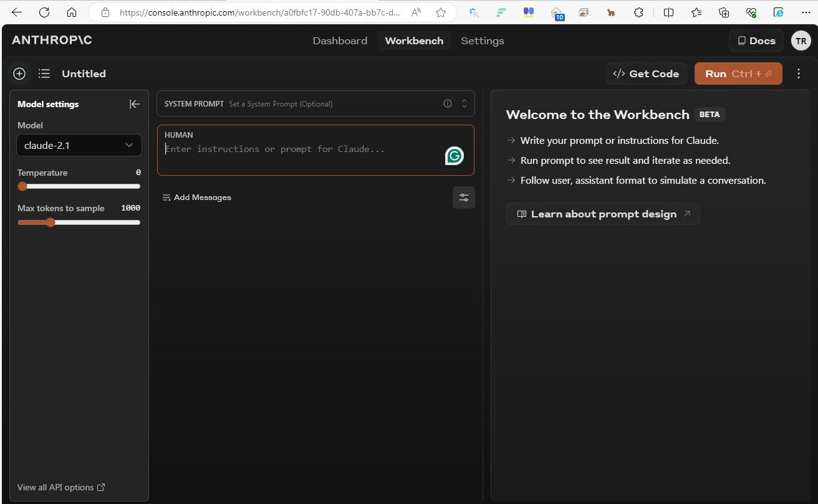Open the message settings sliders icon
This screenshot has width=818, height=504.
click(x=464, y=197)
